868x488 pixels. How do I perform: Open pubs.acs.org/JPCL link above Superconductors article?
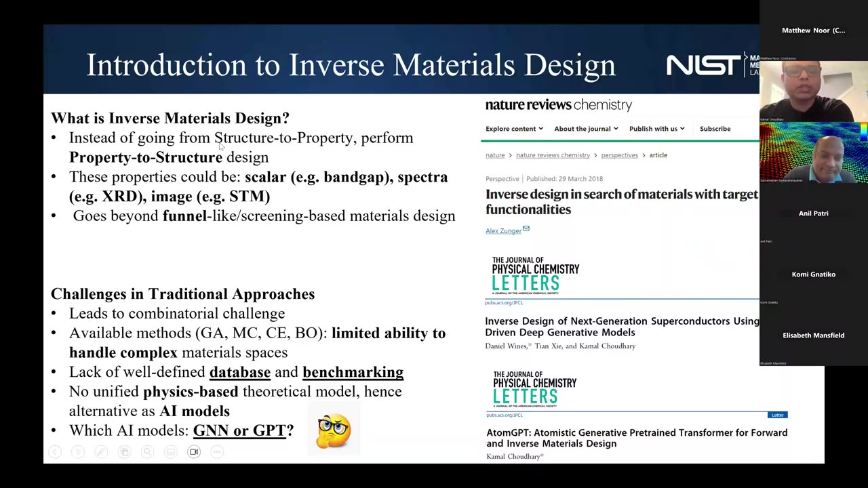[x=504, y=303]
